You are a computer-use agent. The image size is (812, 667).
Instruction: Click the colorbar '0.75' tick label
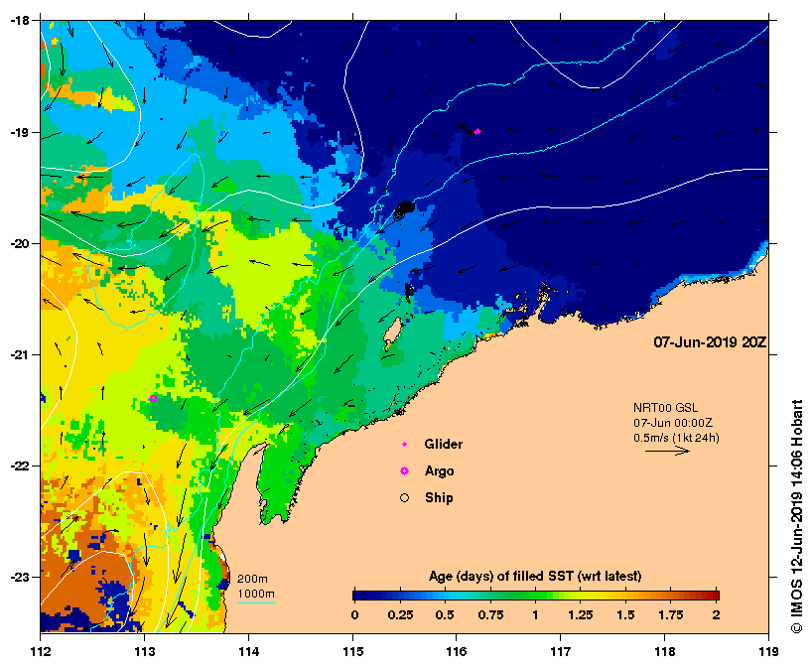[490, 614]
